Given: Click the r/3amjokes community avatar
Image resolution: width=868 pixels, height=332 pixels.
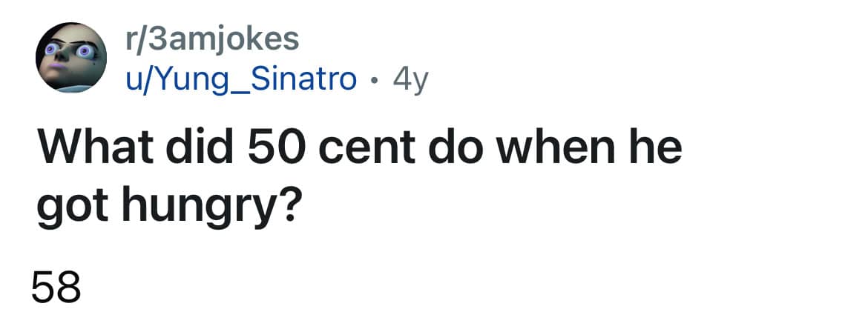Looking at the screenshot, I should (71, 58).
